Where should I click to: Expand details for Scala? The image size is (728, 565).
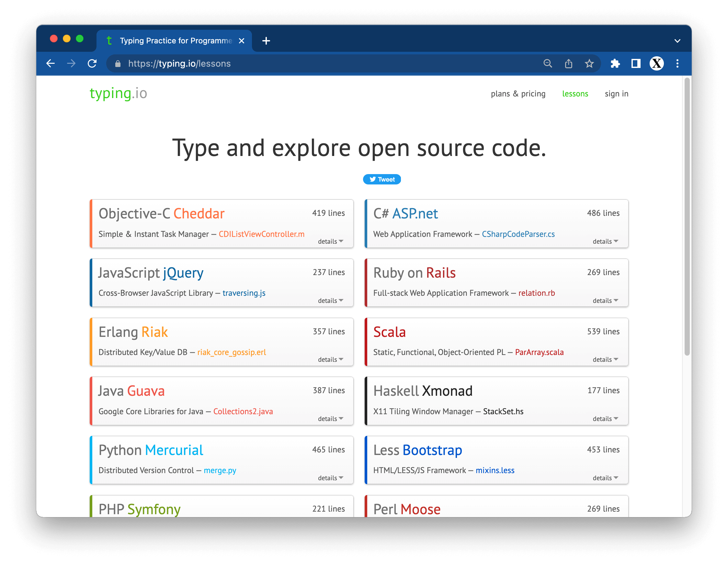(605, 360)
